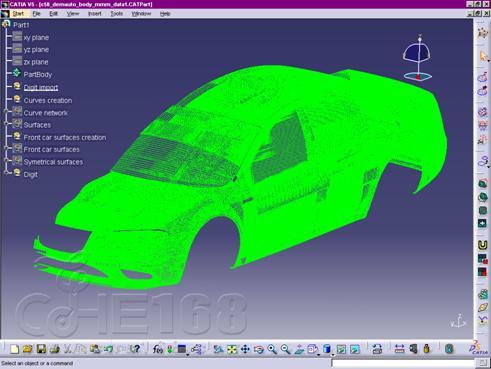The width and height of the screenshot is (491, 369).
Task: Click the Fit All In view icon
Action: pos(232,349)
